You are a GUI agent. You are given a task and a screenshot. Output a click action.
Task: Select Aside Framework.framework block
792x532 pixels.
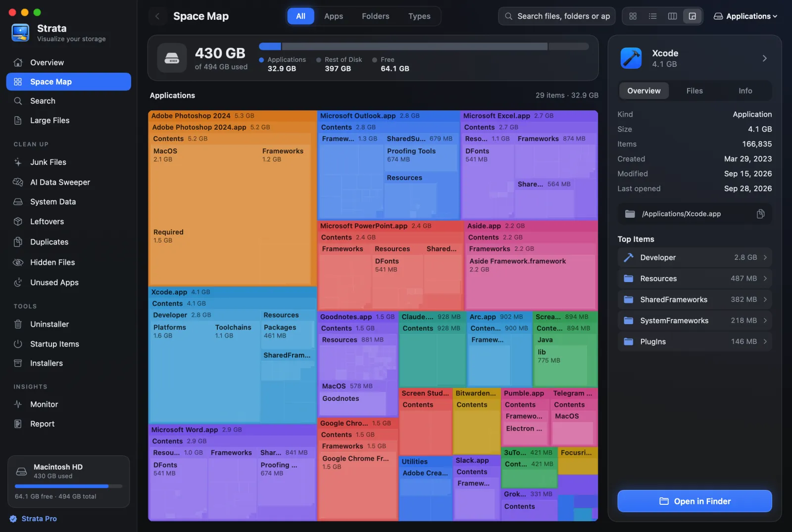(x=530, y=282)
